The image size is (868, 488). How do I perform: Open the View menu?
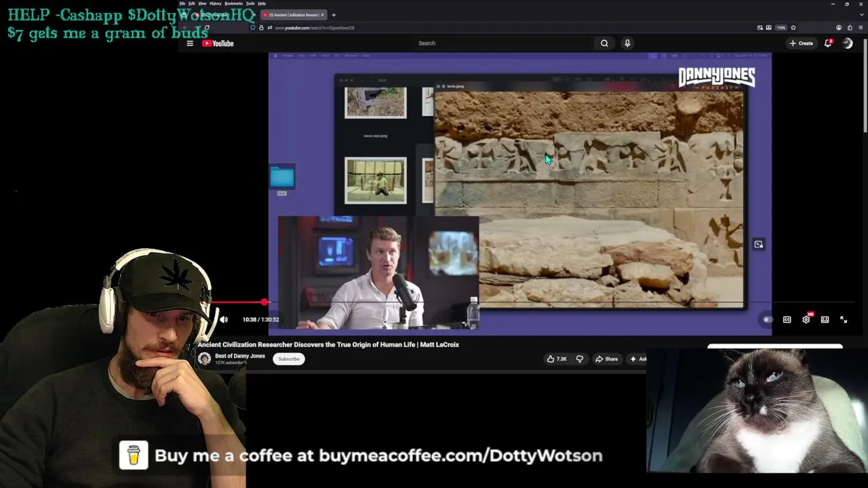pos(202,3)
